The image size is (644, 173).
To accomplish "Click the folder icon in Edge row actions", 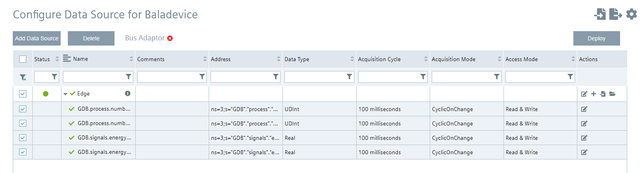I will 612,94.
